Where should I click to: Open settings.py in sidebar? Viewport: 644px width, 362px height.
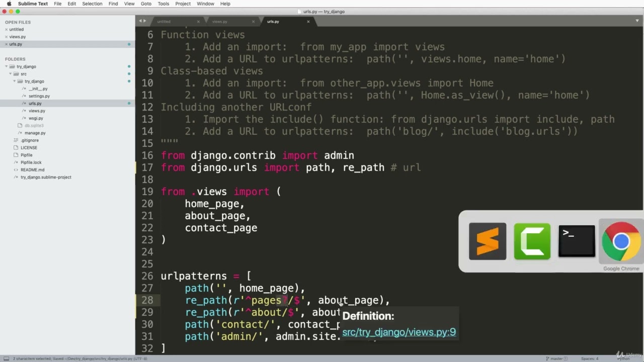click(39, 96)
